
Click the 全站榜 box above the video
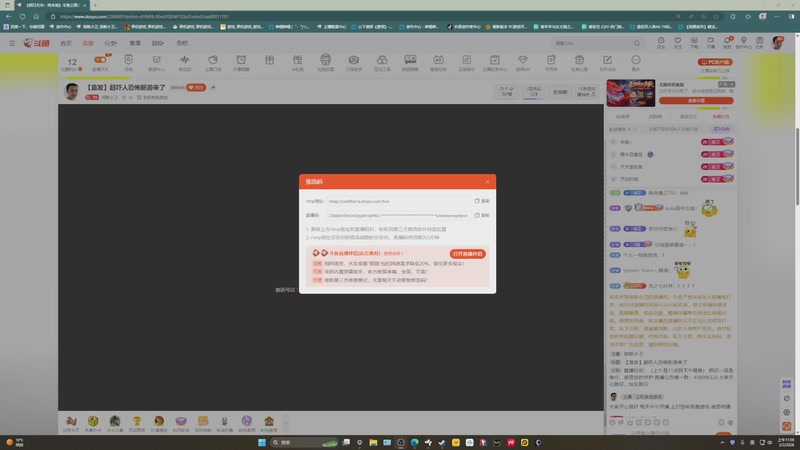(x=560, y=92)
